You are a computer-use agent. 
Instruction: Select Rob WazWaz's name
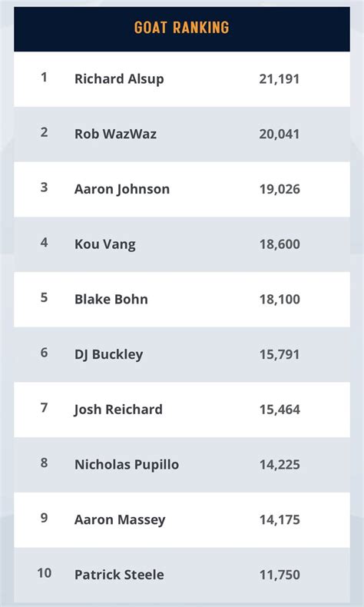point(116,134)
